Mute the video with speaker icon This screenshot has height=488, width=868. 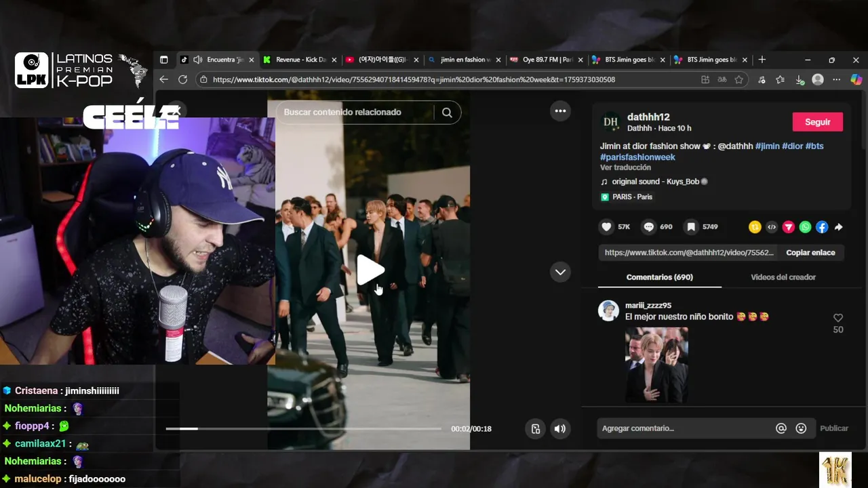click(x=559, y=428)
